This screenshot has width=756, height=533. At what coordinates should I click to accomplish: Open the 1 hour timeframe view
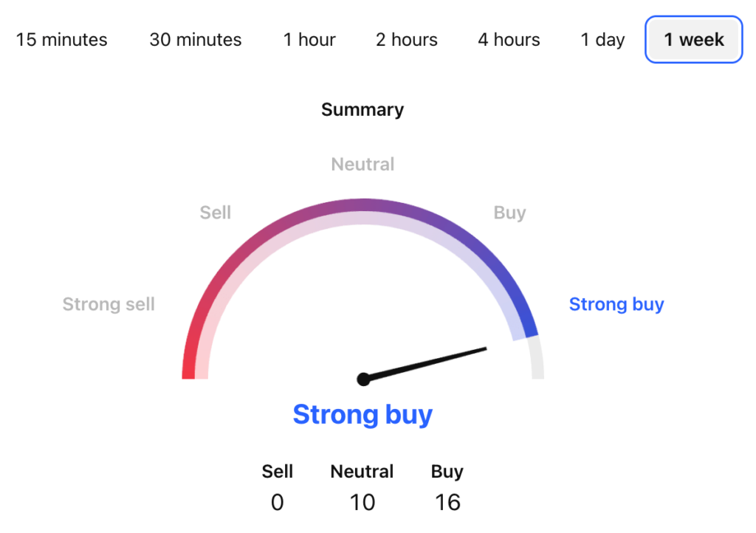309,40
